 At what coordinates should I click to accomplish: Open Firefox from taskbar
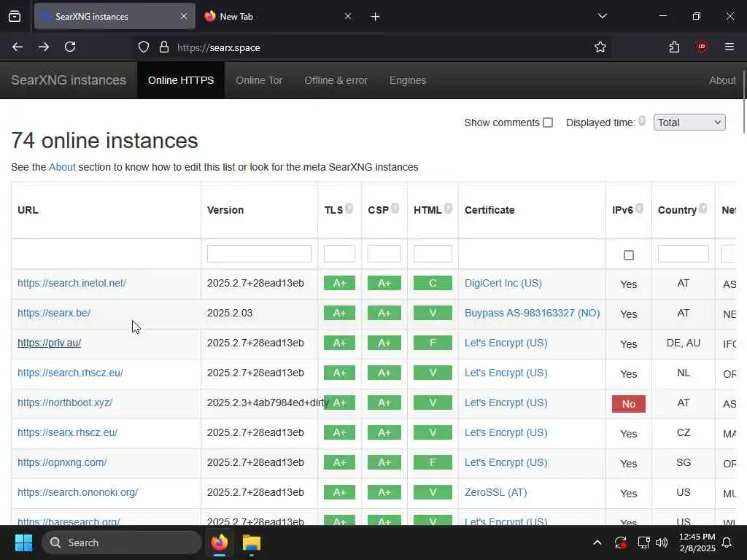click(219, 542)
